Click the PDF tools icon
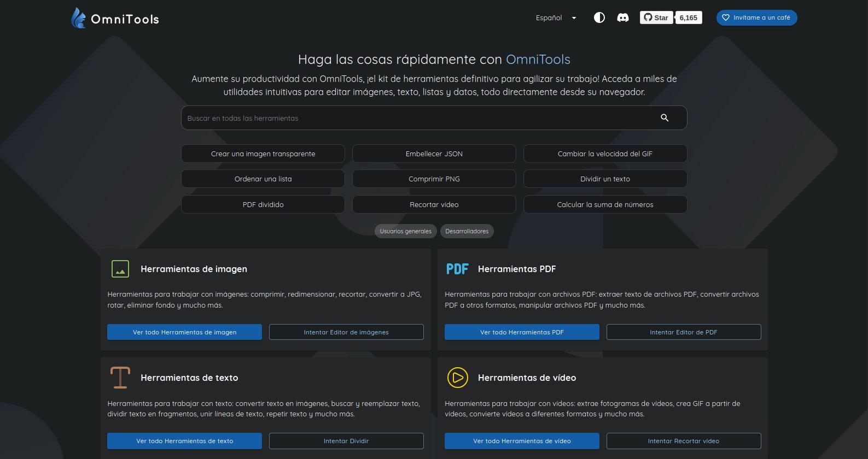The height and width of the screenshot is (459, 868). [457, 269]
